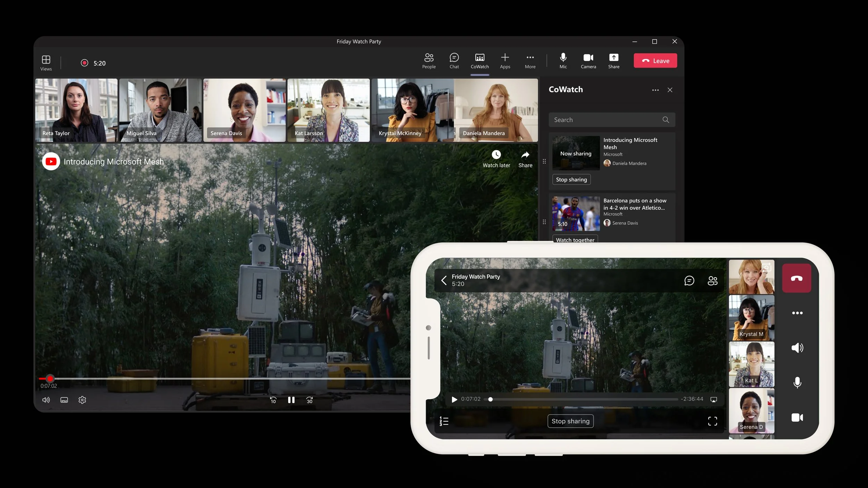Toggle video closed captions
This screenshot has height=488, width=868.
click(x=64, y=400)
